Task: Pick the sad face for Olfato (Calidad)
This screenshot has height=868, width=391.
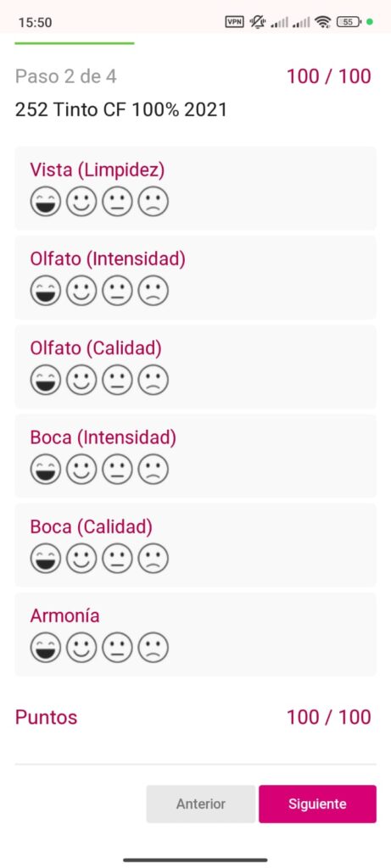Action: coord(153,381)
